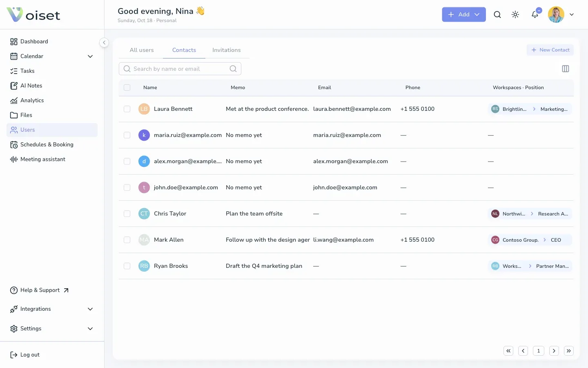Image resolution: width=588 pixels, height=368 pixels.
Task: Click Log out in the sidebar
Action: point(25,355)
